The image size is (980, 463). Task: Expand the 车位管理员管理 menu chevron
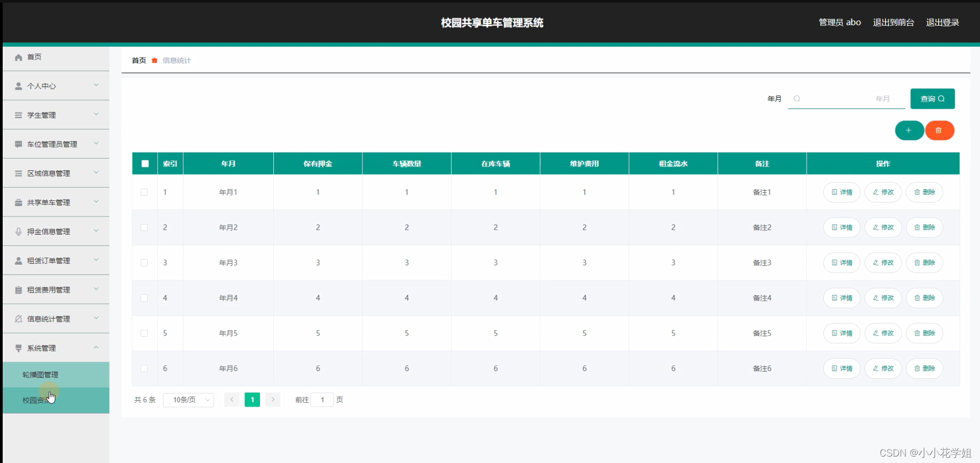coord(96,143)
